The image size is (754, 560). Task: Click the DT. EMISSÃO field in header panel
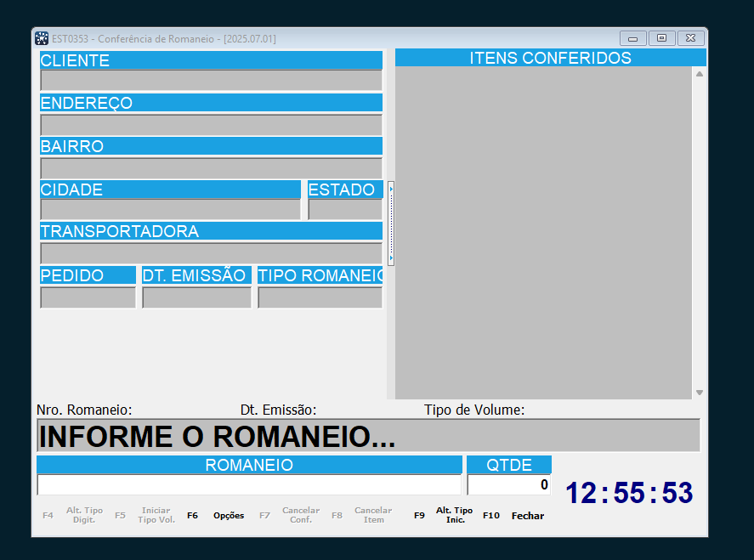point(196,297)
